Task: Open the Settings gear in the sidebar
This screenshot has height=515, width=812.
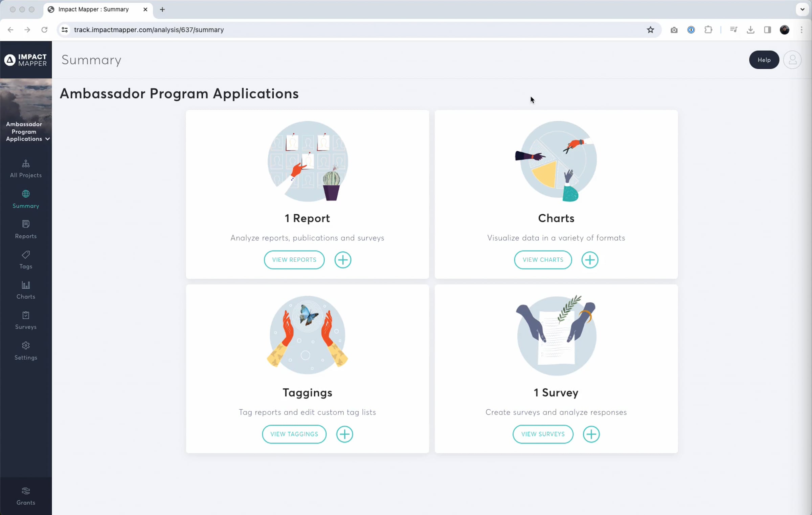Action: pos(26,351)
